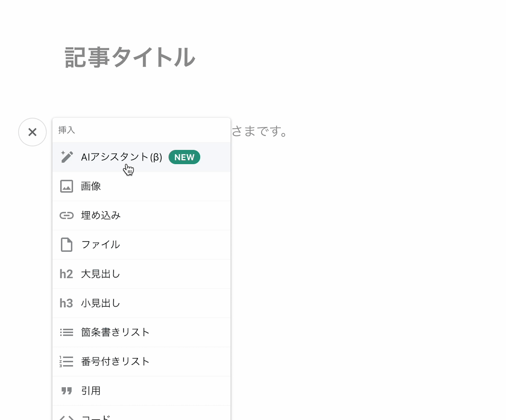The width and height of the screenshot is (506, 420).
Task: Click the quotation marks icon
Action: click(x=67, y=391)
